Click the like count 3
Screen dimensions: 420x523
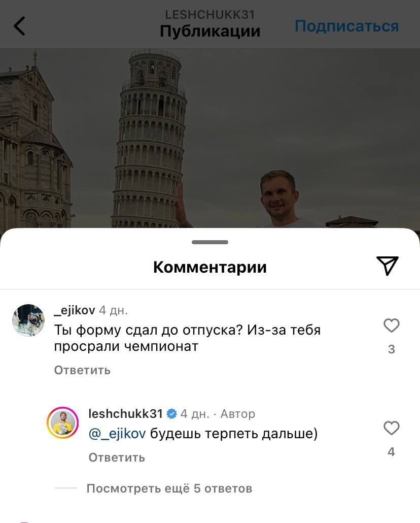[x=391, y=349]
